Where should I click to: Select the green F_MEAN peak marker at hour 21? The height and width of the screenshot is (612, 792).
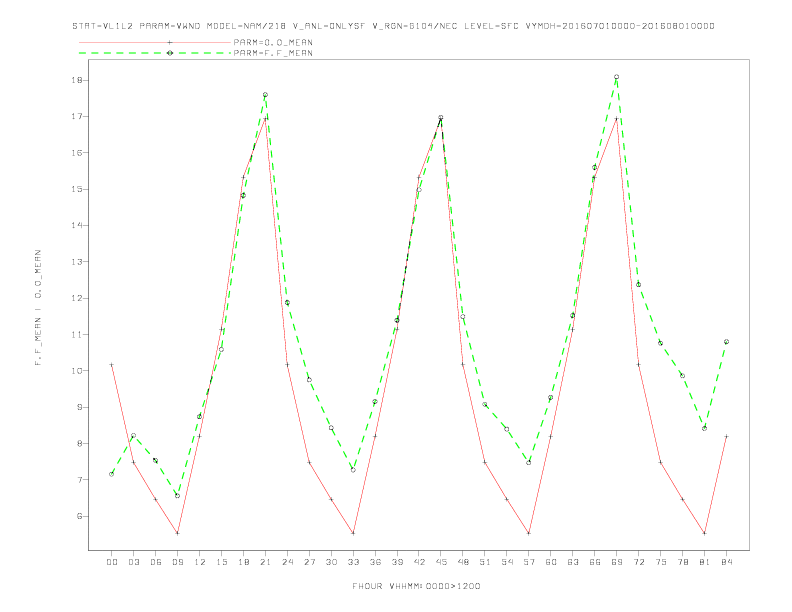265,95
